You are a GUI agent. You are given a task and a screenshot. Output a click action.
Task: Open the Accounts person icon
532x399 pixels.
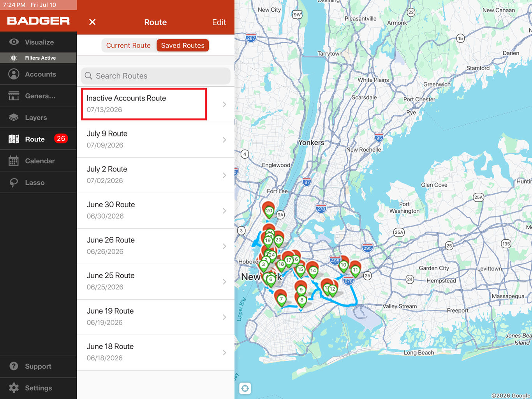14,74
